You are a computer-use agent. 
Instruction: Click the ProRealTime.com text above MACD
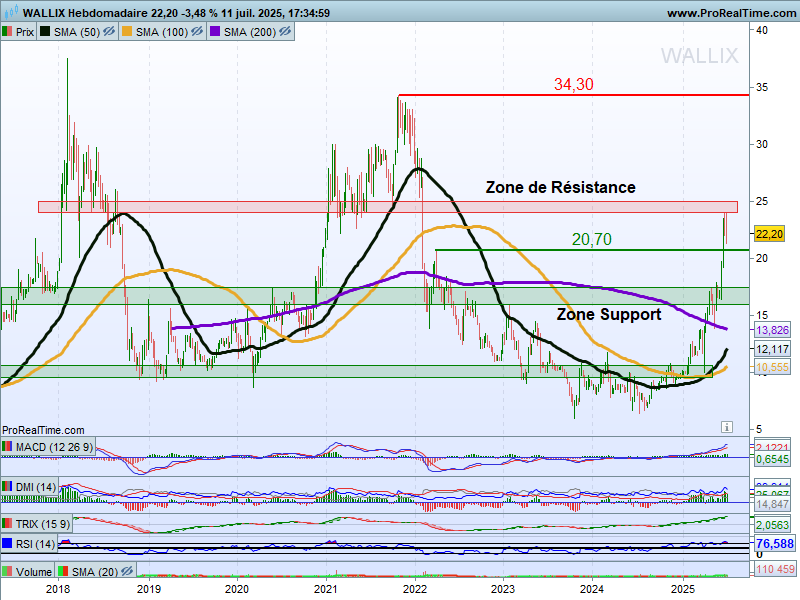coord(43,430)
